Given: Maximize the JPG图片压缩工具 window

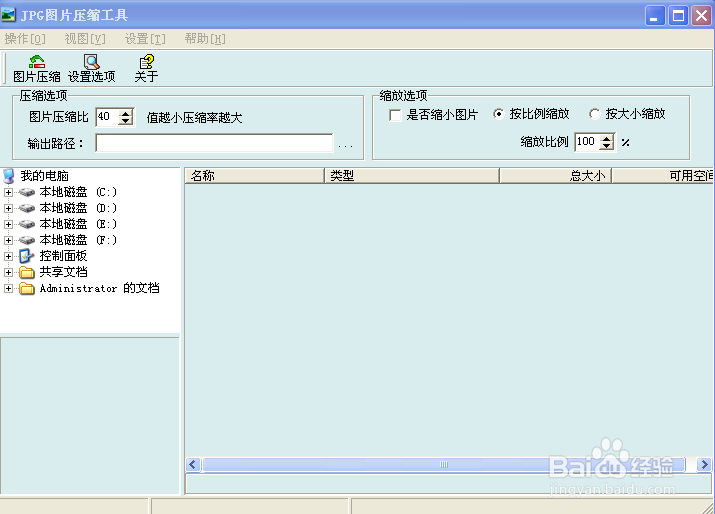Looking at the screenshot, I should tap(679, 16).
